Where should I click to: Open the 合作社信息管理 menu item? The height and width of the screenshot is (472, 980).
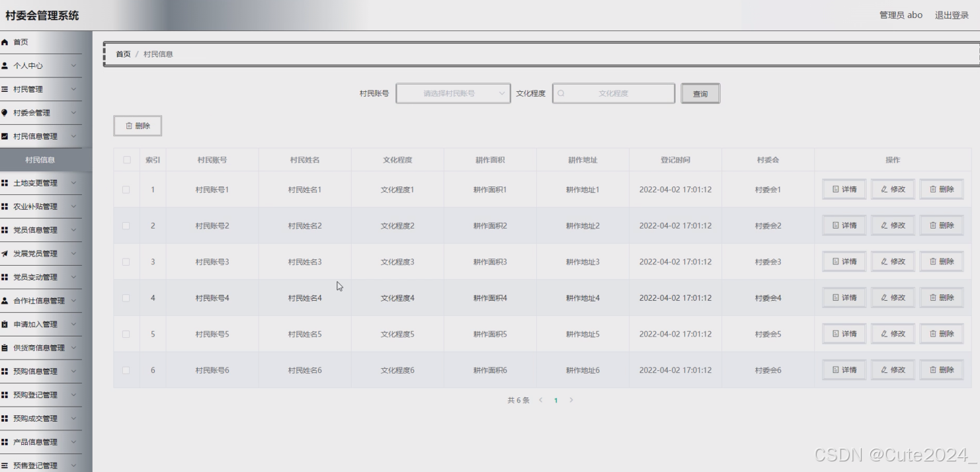click(x=41, y=301)
